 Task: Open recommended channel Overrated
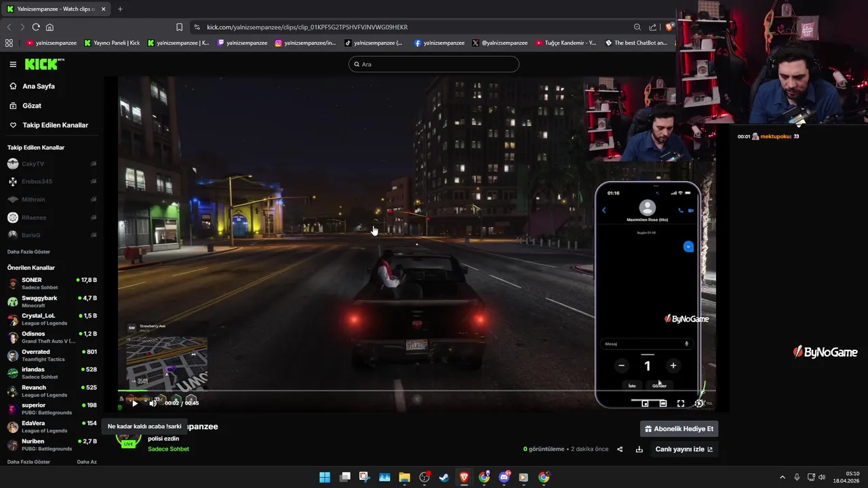tap(52, 355)
